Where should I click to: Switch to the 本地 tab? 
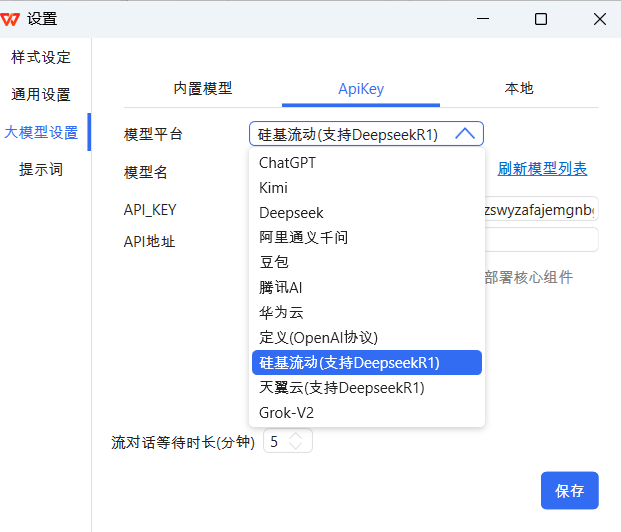(x=519, y=88)
